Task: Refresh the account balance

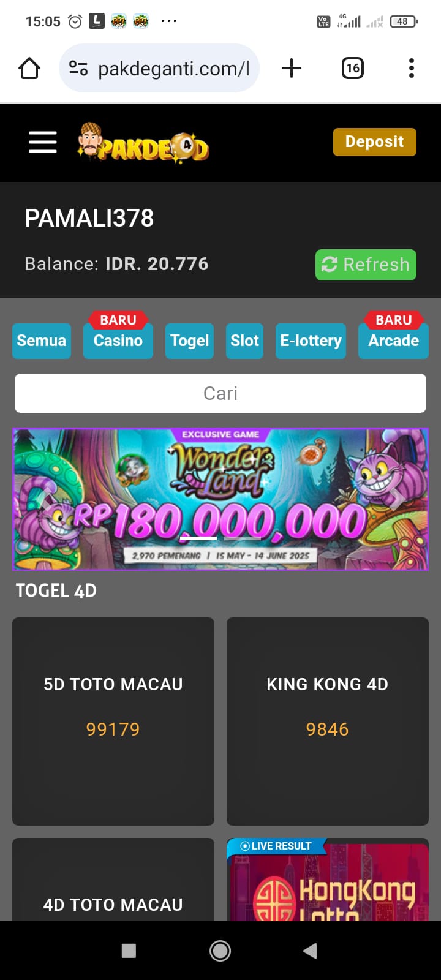Action: pos(366,265)
